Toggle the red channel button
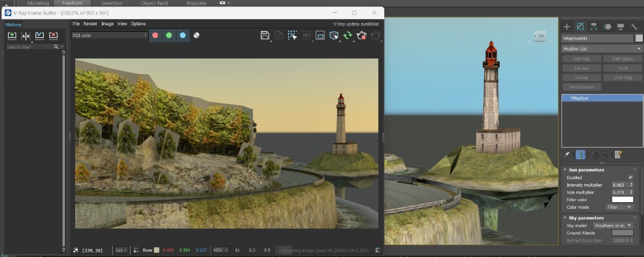 (x=155, y=35)
